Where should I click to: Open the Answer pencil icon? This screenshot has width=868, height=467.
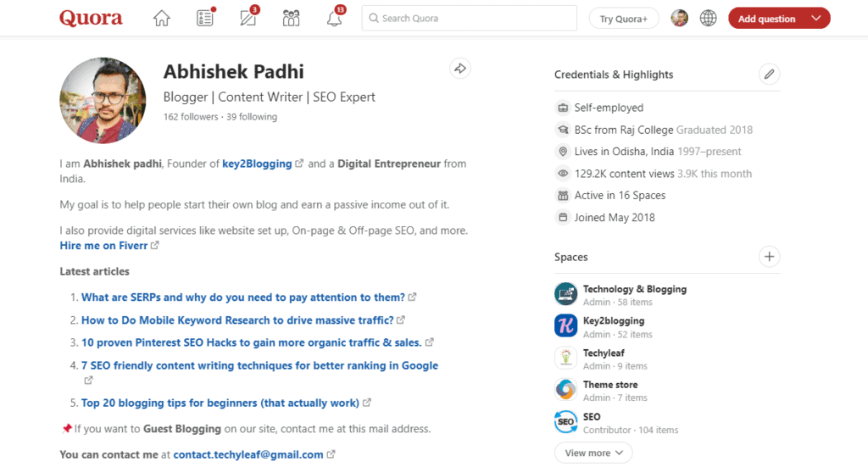248,19
